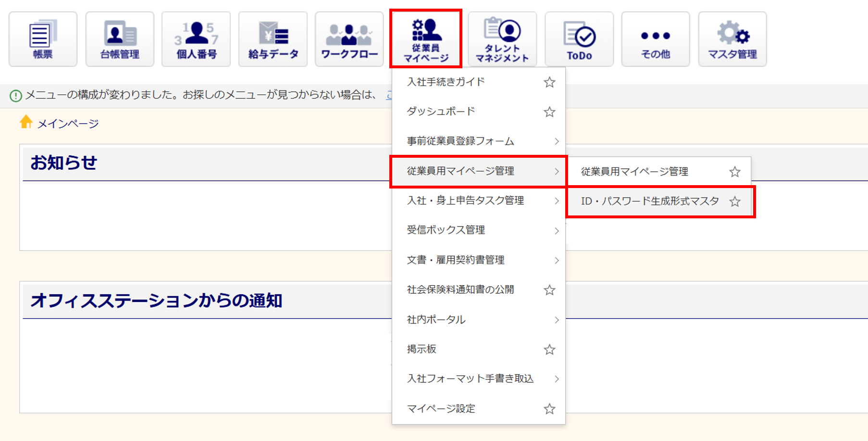Open the その他 three-dots menu
This screenshot has width=868, height=441.
pos(655,39)
